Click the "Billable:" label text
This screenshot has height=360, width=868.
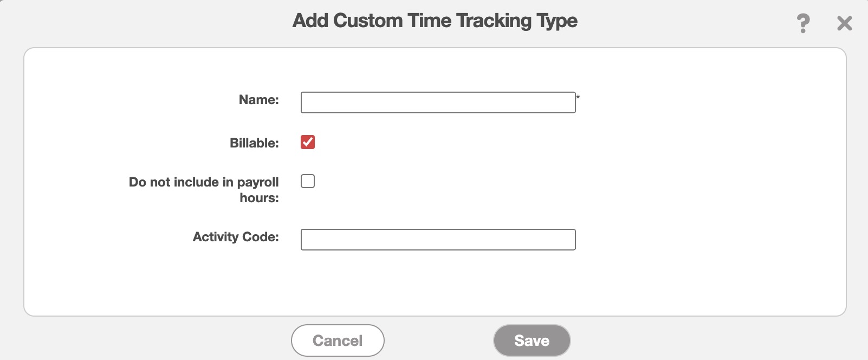254,143
